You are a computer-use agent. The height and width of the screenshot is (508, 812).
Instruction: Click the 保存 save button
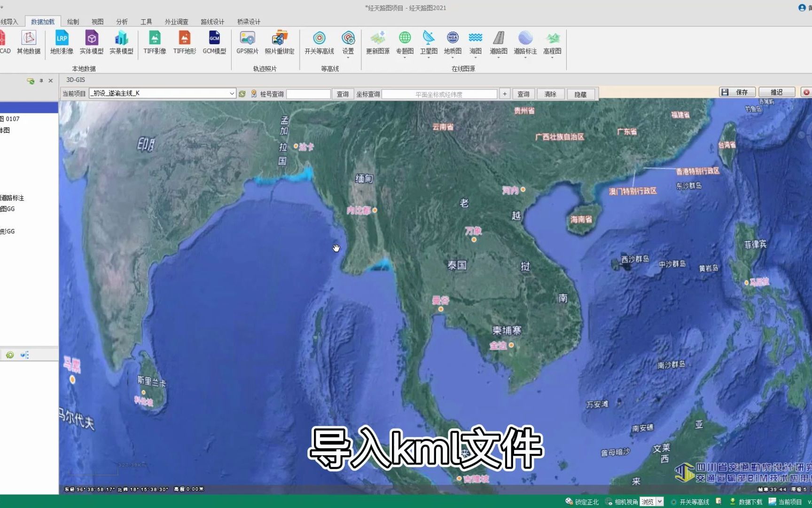pyautogui.click(x=737, y=92)
